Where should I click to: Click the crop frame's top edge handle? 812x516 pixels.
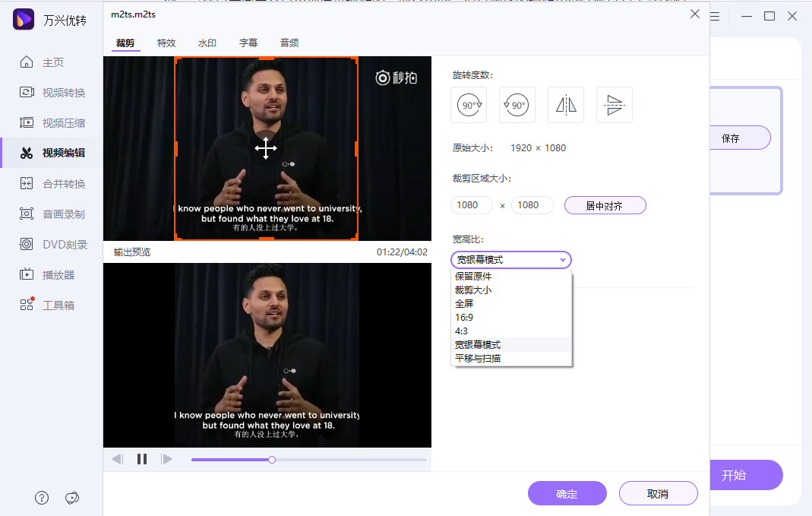tap(266, 59)
